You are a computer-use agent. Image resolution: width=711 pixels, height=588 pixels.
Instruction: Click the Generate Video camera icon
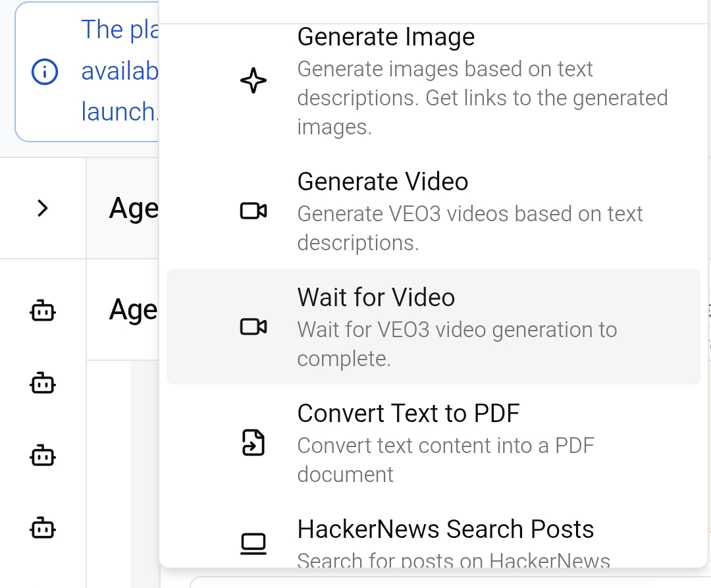pyautogui.click(x=253, y=211)
